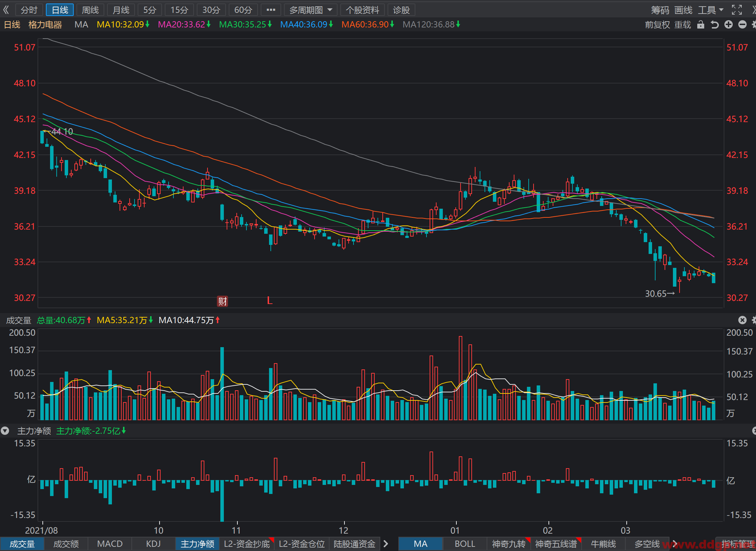Click the MA10:32.09 yellow legend
Screen dimensions: 756x551
tap(123, 25)
